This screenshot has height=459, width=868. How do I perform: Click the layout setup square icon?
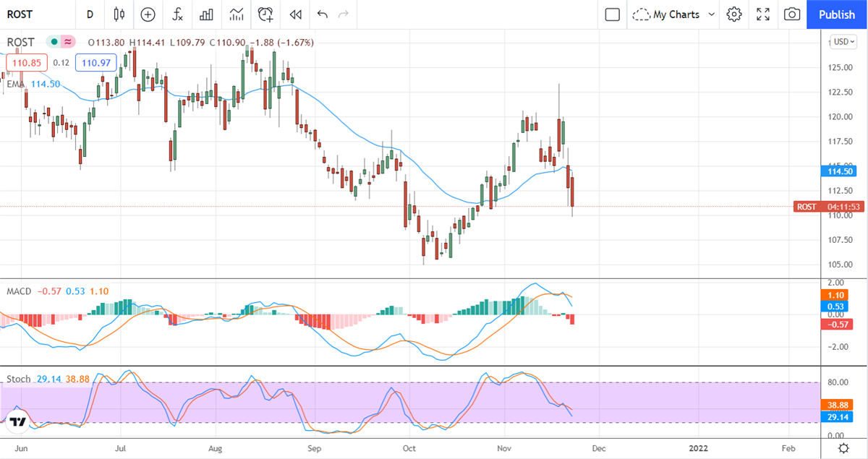612,14
